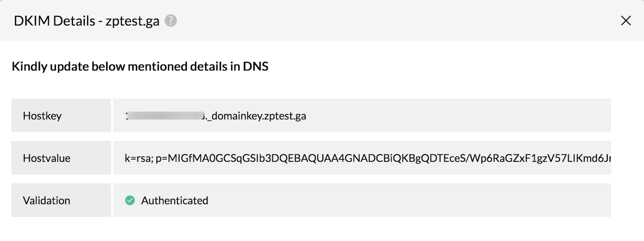Click the word DNS in the heading

tap(256, 66)
